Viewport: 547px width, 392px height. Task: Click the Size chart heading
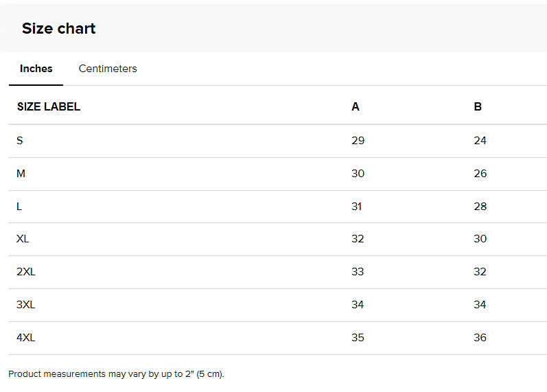coord(58,28)
